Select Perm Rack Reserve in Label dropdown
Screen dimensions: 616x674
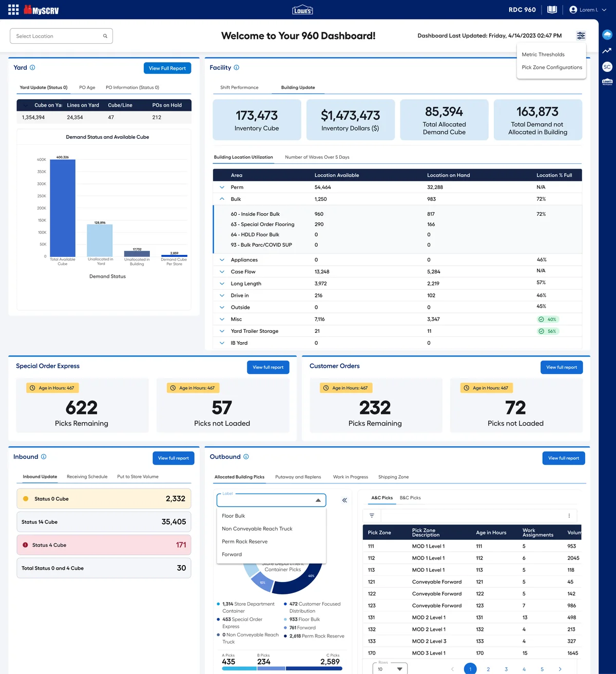(x=245, y=541)
